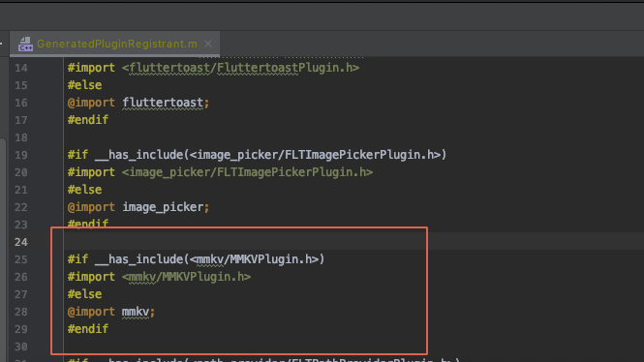Click the #else directive on line 15
Viewport: 644px width, 362px height.
click(x=84, y=85)
